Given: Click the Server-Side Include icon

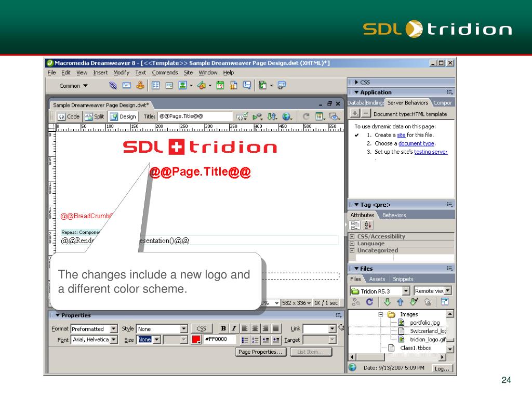Looking at the screenshot, I should (x=233, y=86).
